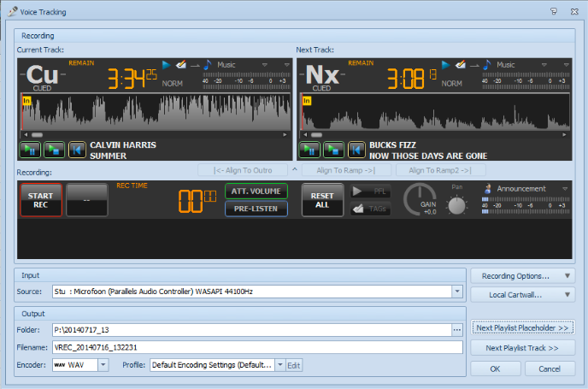Click Align To Ramp button
The image size is (588, 389).
346,170
